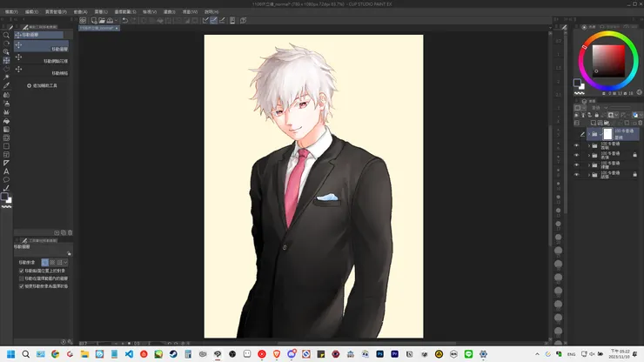Select the canvas document tab 1106..._normal
Screen dimensions: 644x362
click(97, 28)
